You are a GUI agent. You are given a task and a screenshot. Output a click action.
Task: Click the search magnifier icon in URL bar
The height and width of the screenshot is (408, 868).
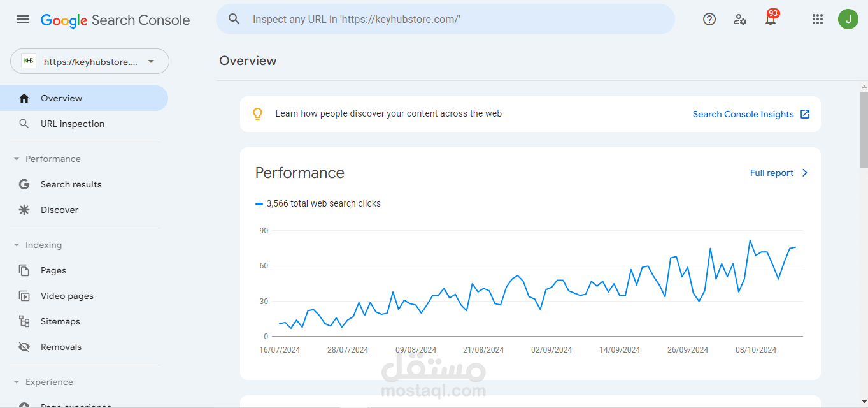tap(234, 19)
